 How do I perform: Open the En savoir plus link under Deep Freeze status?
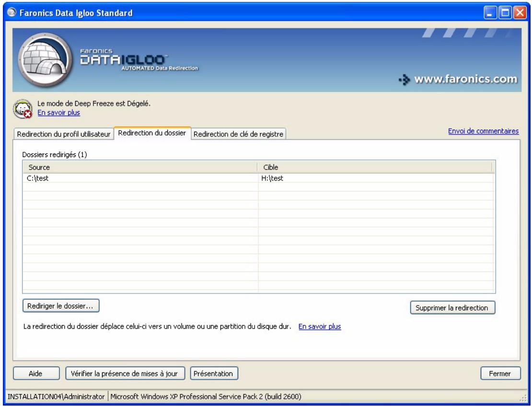58,113
